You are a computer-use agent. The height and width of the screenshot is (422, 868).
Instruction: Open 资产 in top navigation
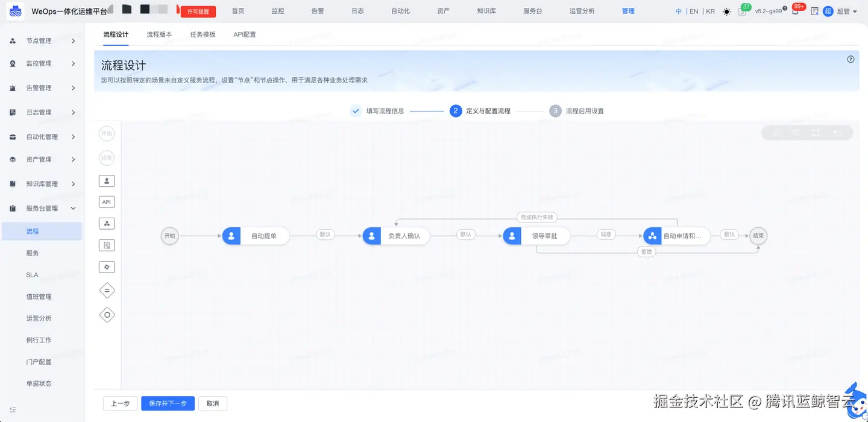[443, 11]
